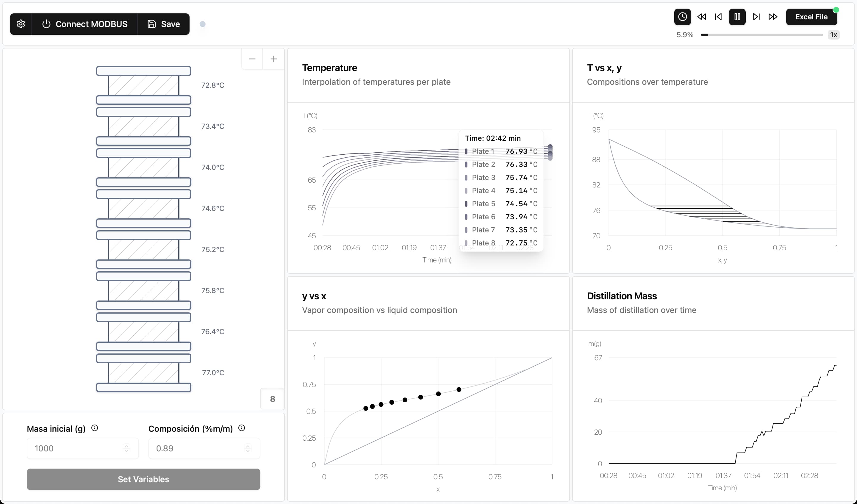Viewport: 857px width, 504px height.
Task: Click the clock history icon
Action: tap(682, 17)
